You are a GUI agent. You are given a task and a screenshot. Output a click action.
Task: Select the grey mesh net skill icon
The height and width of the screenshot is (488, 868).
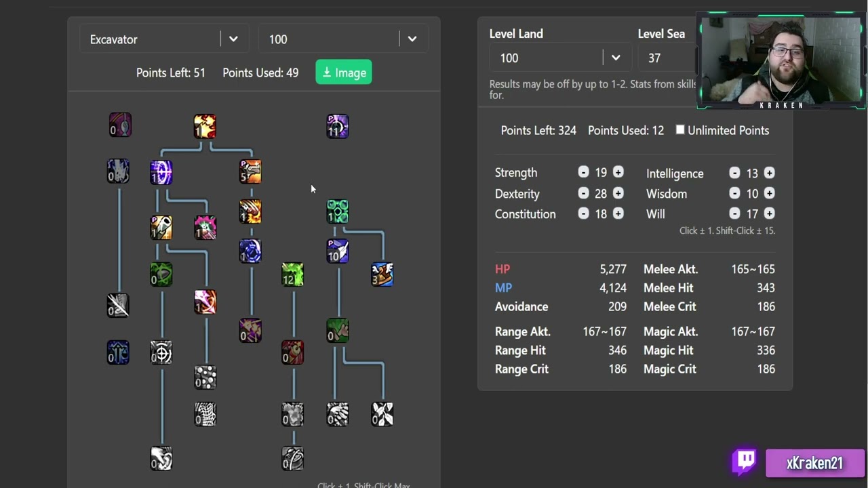(x=205, y=414)
